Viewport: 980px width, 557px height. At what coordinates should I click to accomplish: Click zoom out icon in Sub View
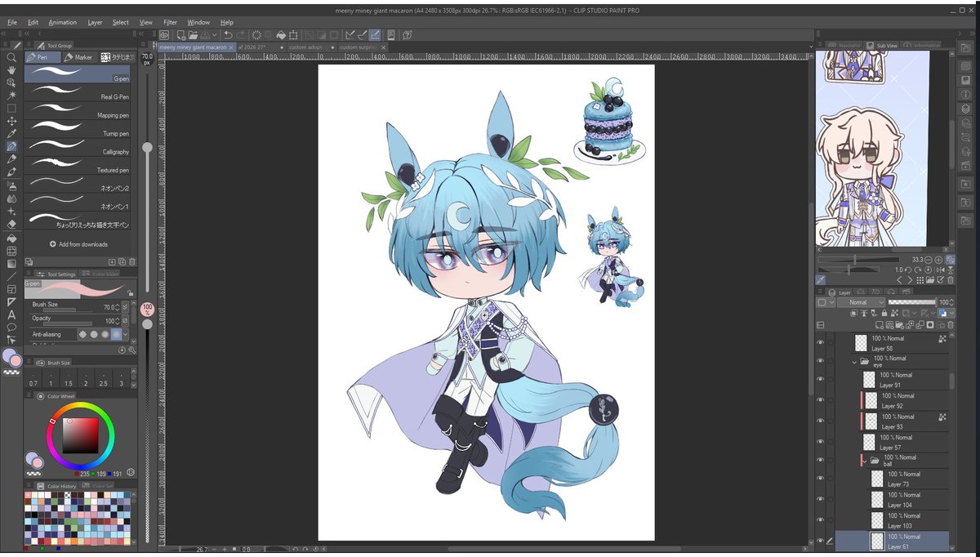tap(927, 260)
